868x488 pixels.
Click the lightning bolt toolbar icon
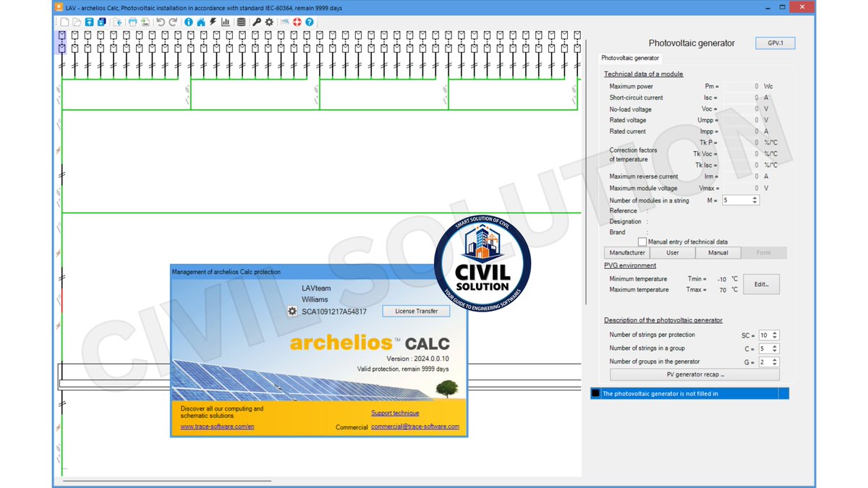pyautogui.click(x=213, y=22)
